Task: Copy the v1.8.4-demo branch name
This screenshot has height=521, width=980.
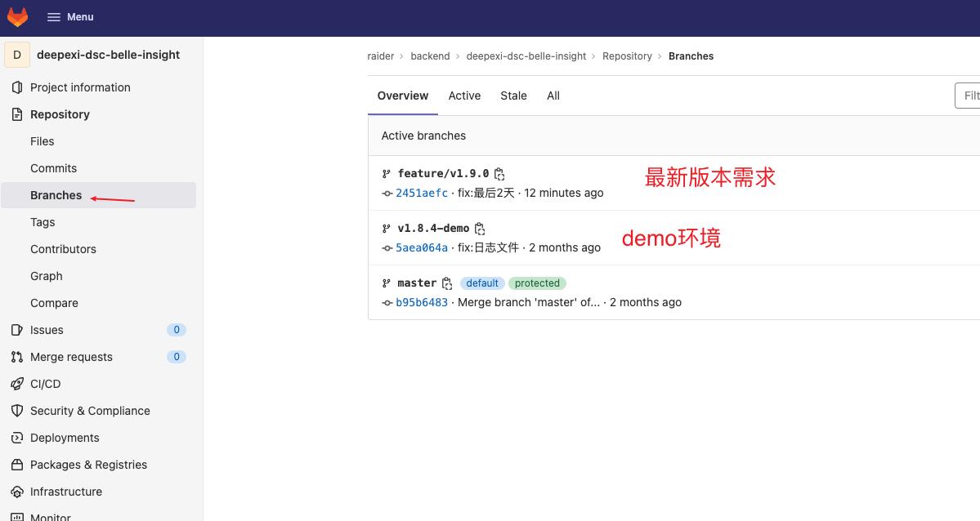Action: pos(480,229)
